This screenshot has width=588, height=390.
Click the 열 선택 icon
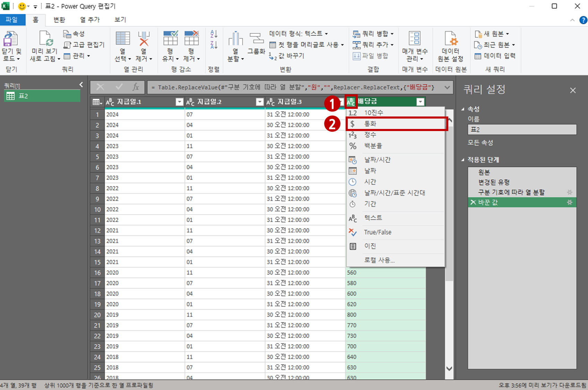123,38
